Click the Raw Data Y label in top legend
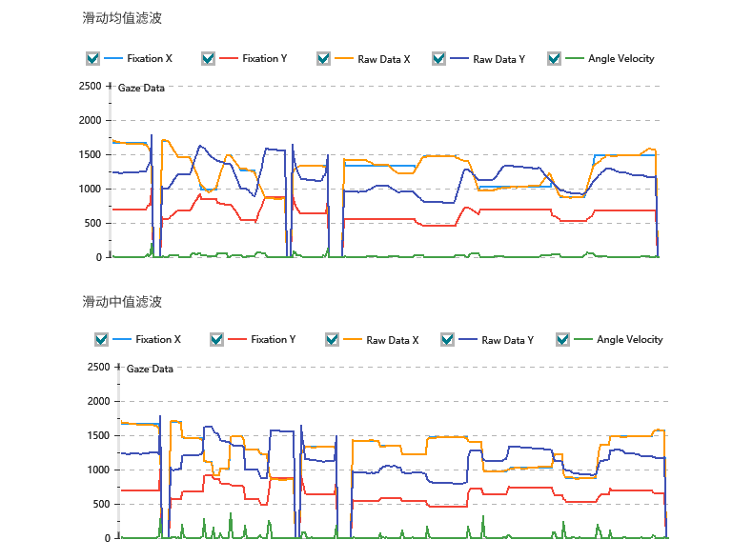 pyautogui.click(x=499, y=59)
